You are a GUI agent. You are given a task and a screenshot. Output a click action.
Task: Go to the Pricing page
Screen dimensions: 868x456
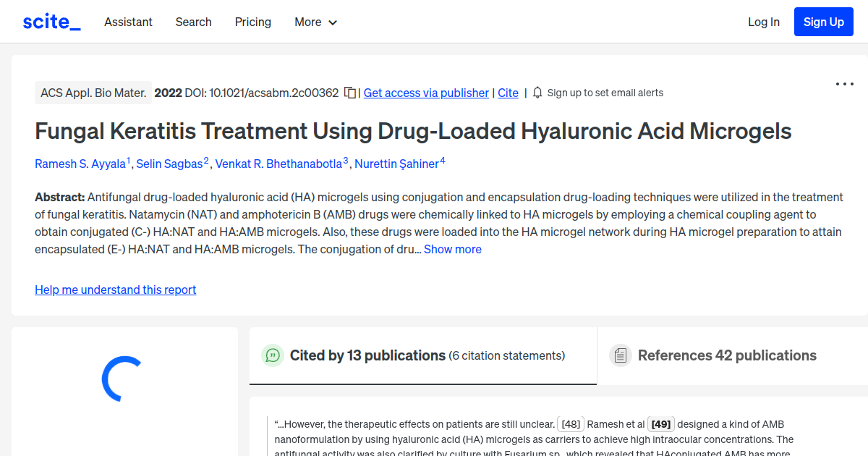(x=252, y=22)
